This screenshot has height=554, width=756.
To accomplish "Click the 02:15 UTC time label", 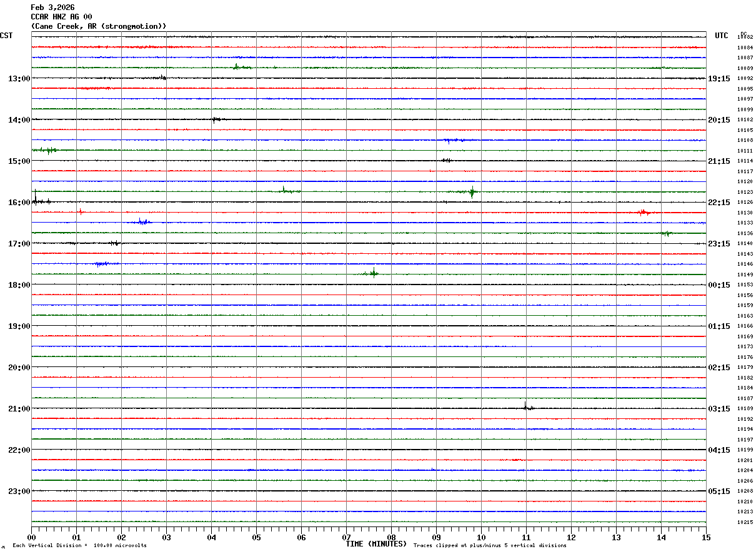I will 719,368.
